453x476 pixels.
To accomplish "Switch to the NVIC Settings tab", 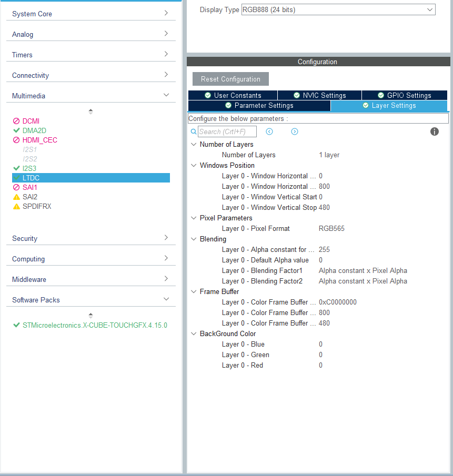I will point(320,95).
